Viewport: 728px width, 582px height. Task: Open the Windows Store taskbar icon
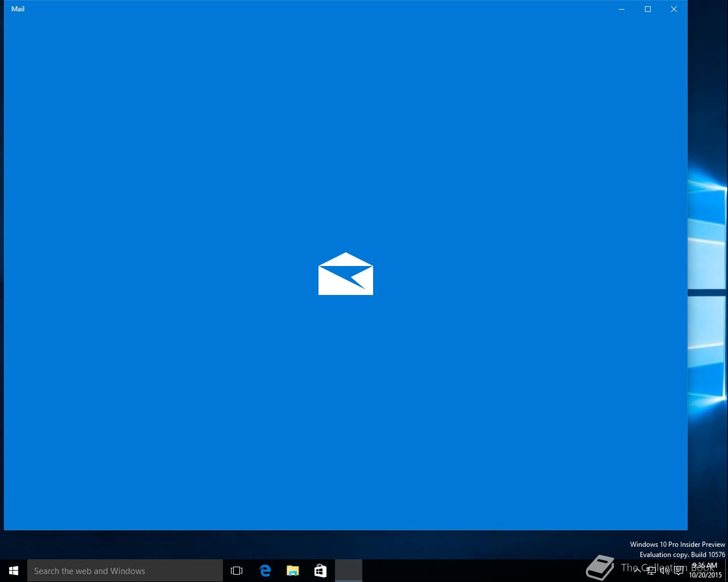click(x=320, y=571)
